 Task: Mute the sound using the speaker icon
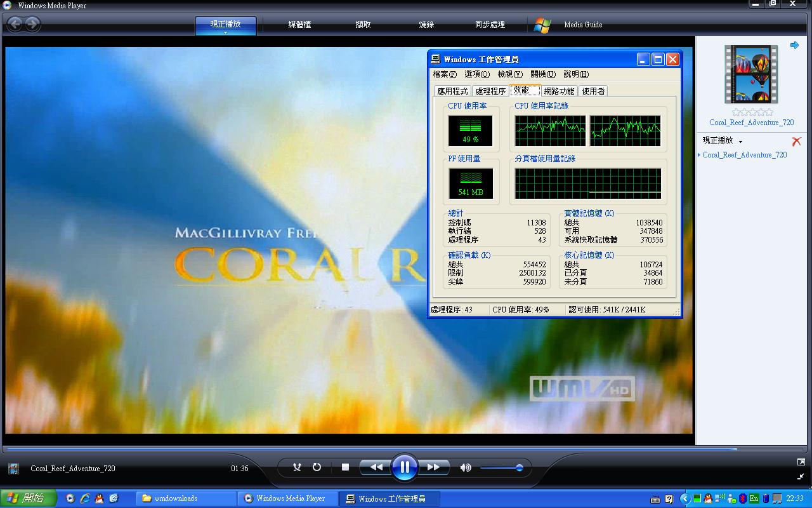[x=465, y=468]
